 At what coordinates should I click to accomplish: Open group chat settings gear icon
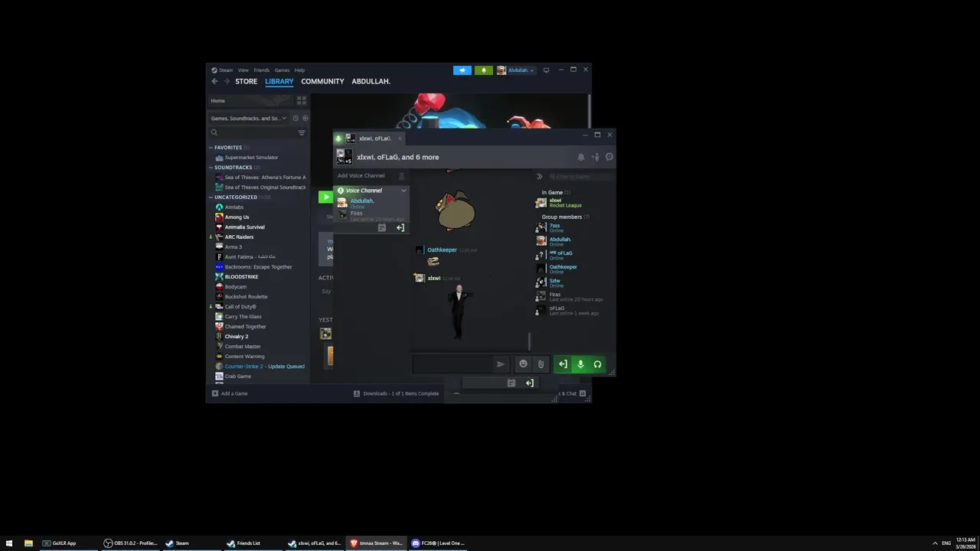click(x=609, y=157)
